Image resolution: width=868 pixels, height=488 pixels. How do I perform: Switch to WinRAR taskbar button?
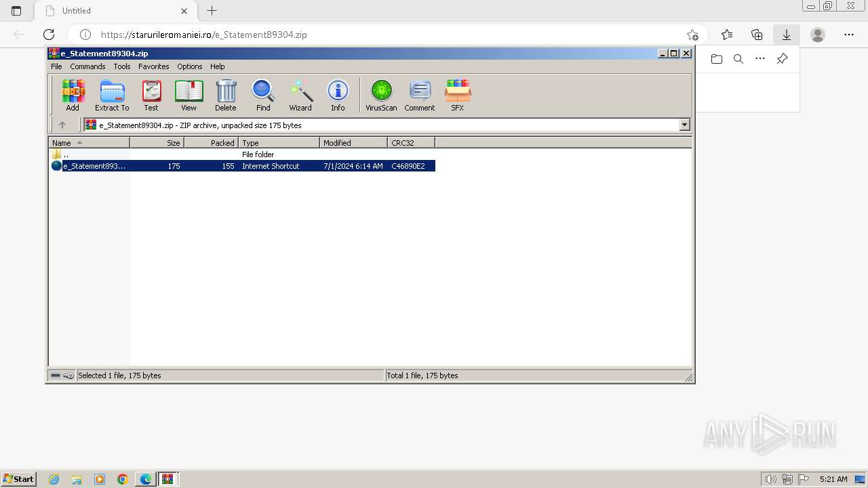[x=167, y=479]
